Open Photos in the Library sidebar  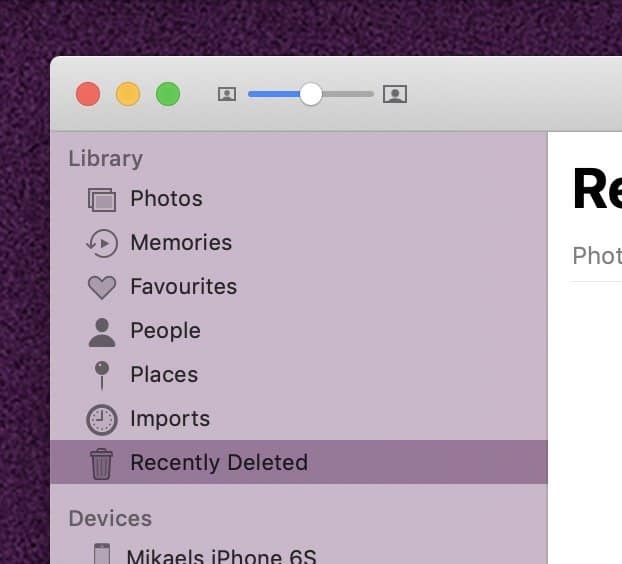pyautogui.click(x=299, y=199)
